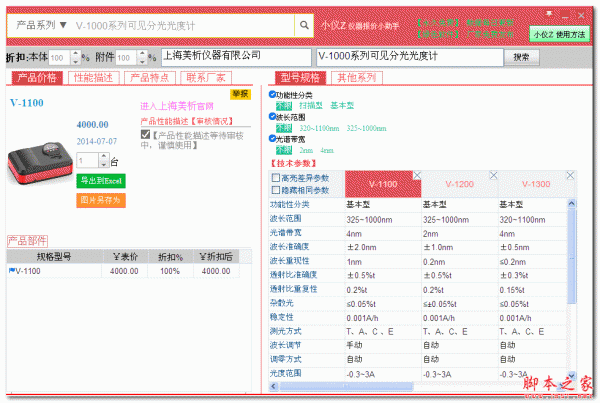Decrease the 本体 discount spinner

75,61
